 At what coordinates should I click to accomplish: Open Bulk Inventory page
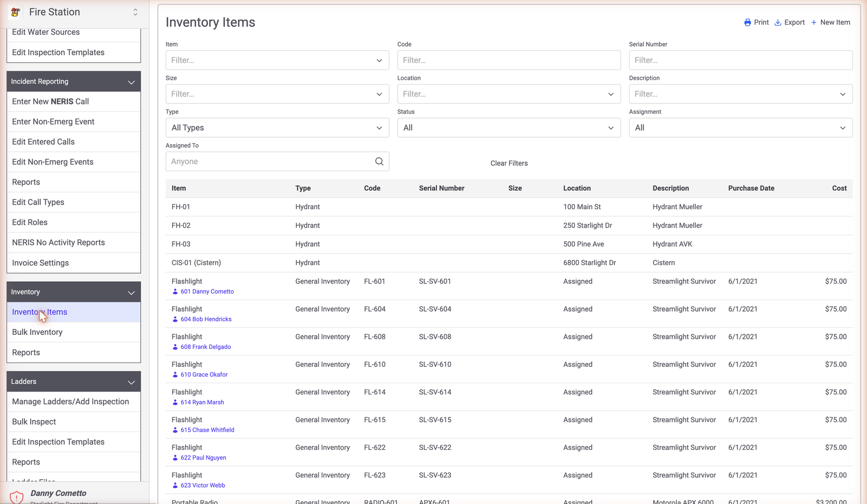pyautogui.click(x=74, y=332)
